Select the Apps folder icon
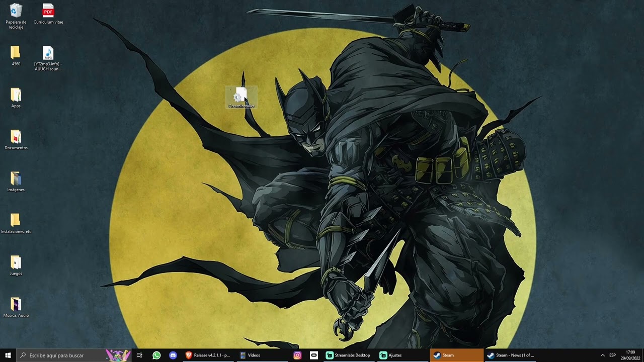Screen dimensions: 644x362 click(16, 98)
